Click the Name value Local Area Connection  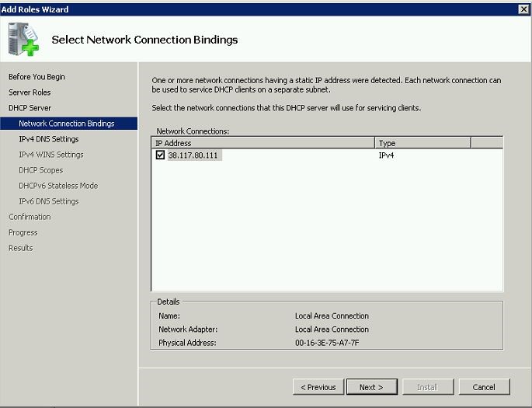pyautogui.click(x=332, y=316)
